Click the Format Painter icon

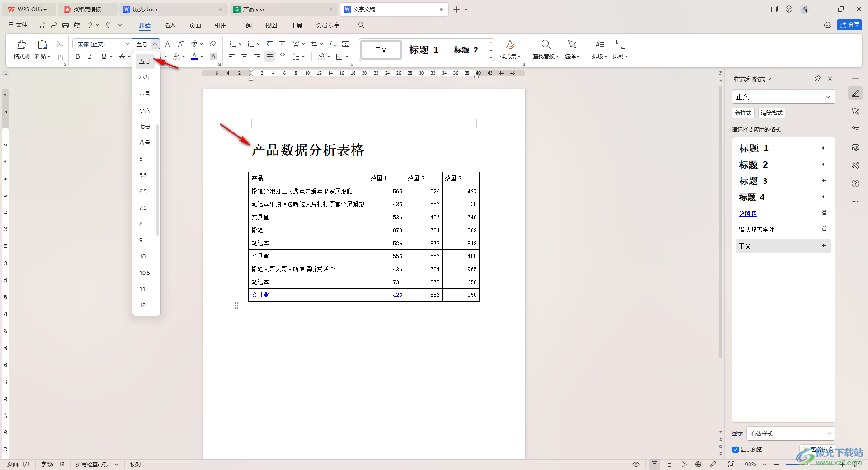21,44
